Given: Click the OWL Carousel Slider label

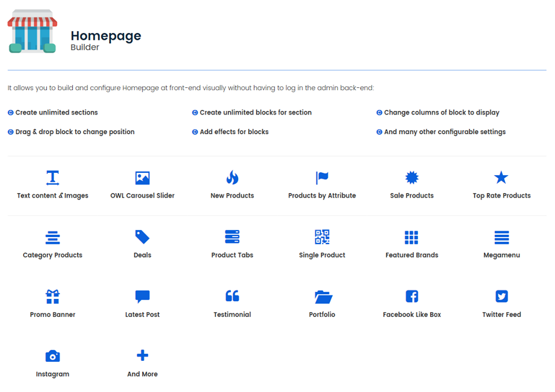Looking at the screenshot, I should tap(142, 195).
